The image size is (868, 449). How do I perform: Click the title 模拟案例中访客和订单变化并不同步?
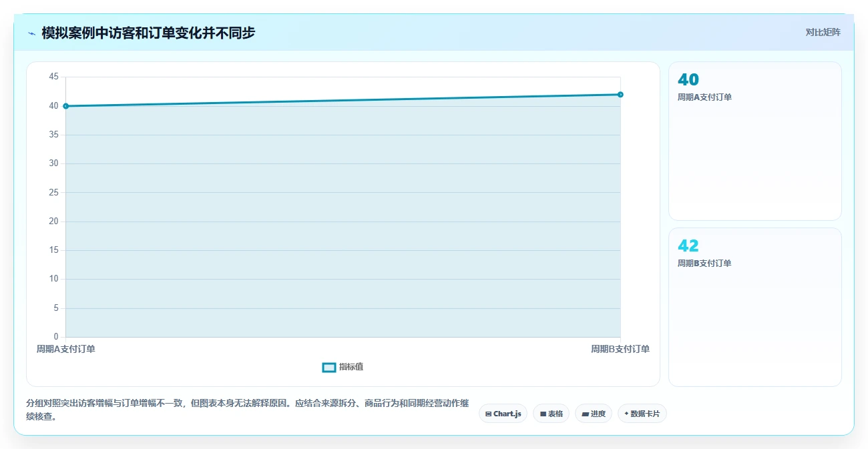point(148,33)
